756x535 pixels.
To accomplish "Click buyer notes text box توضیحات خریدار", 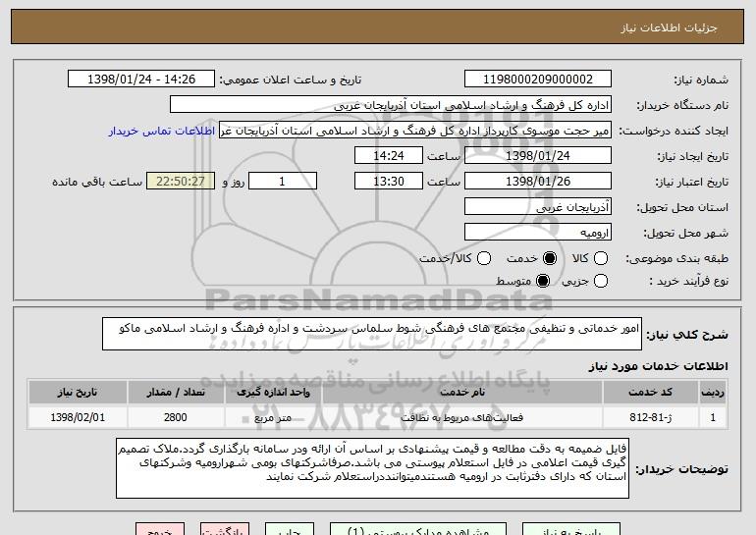I will click(372, 468).
